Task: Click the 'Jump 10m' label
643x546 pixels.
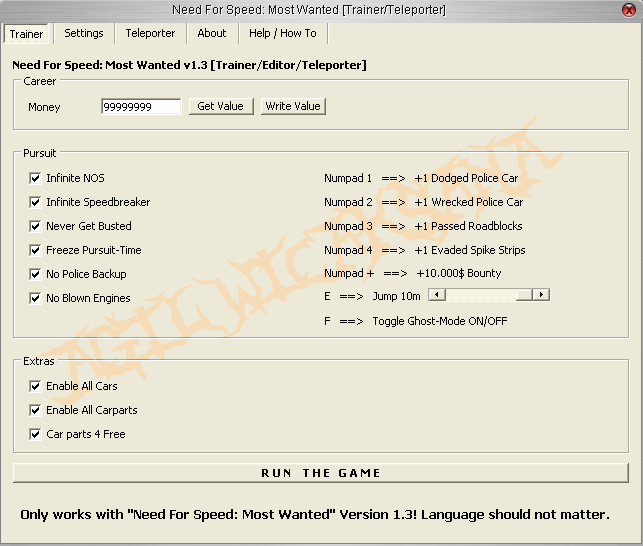Action: coord(397,296)
